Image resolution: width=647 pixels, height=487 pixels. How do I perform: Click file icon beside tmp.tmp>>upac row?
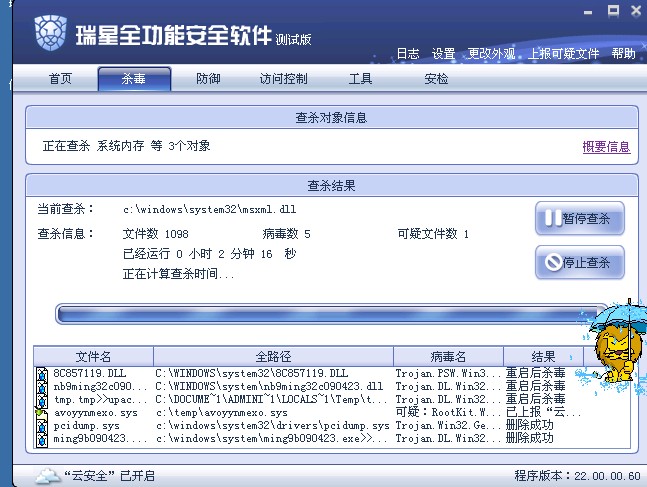(x=42, y=400)
